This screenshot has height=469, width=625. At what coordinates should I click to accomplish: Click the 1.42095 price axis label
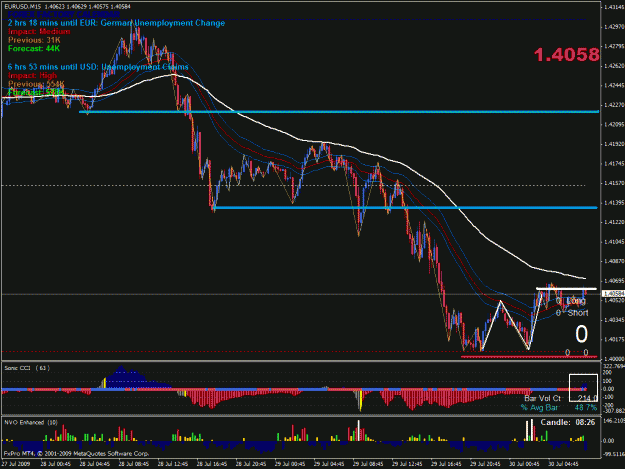pyautogui.click(x=614, y=124)
